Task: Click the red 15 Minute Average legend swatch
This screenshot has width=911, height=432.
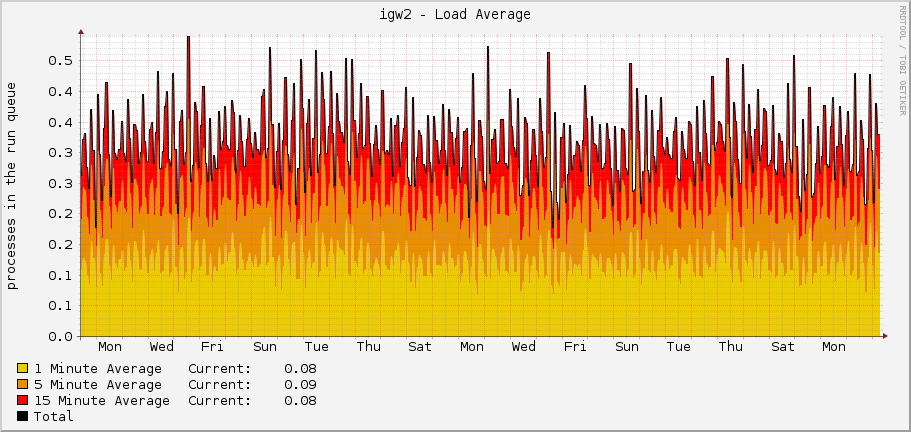Action: coord(23,400)
